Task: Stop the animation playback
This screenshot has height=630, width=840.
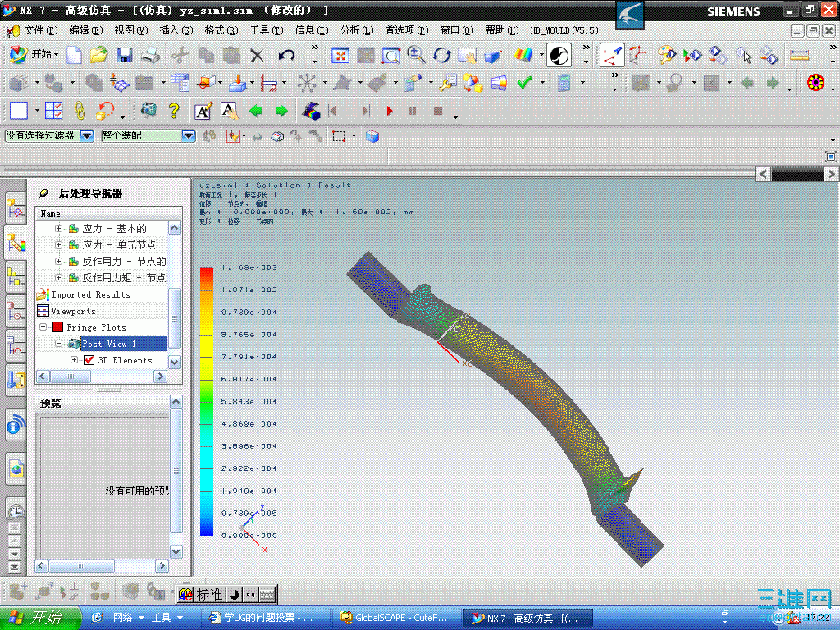Action: pyautogui.click(x=438, y=111)
